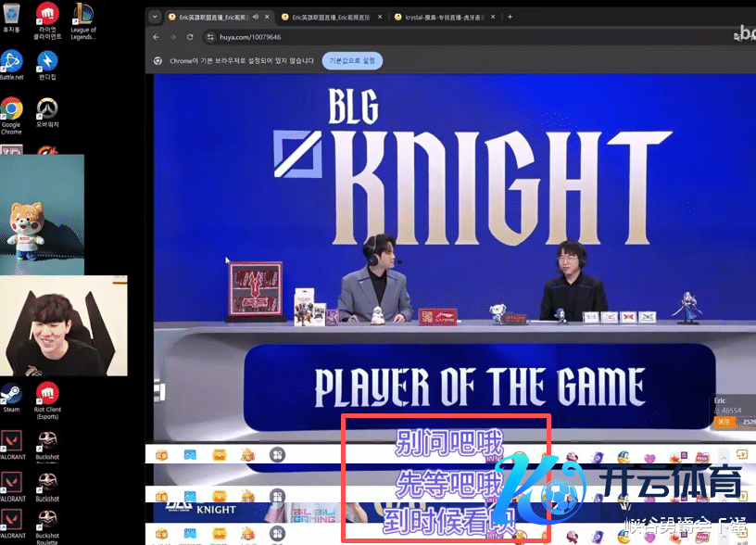Image resolution: width=756 pixels, height=545 pixels.
Task: Launch Riot Client (Esports) shortcut
Action: coord(47,394)
